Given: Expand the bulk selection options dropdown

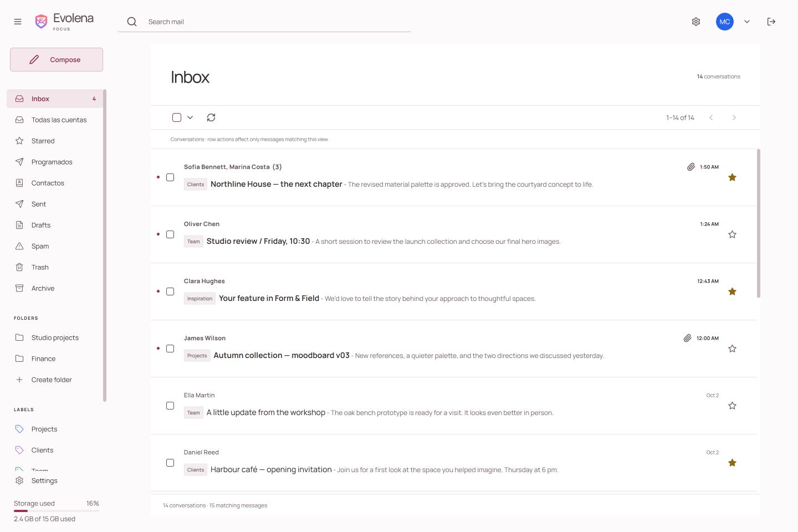Looking at the screenshot, I should (190, 117).
